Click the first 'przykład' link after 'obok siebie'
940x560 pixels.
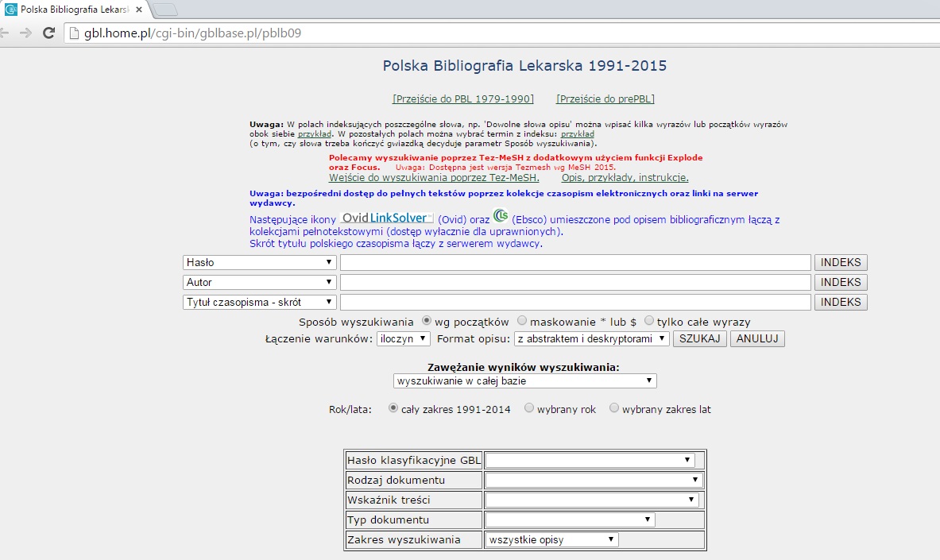click(x=315, y=134)
